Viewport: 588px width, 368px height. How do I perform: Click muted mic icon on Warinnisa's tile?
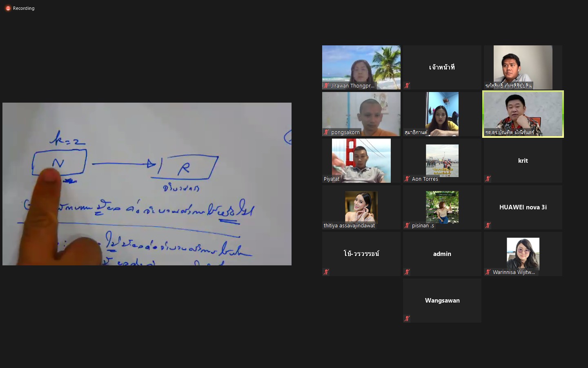click(488, 272)
